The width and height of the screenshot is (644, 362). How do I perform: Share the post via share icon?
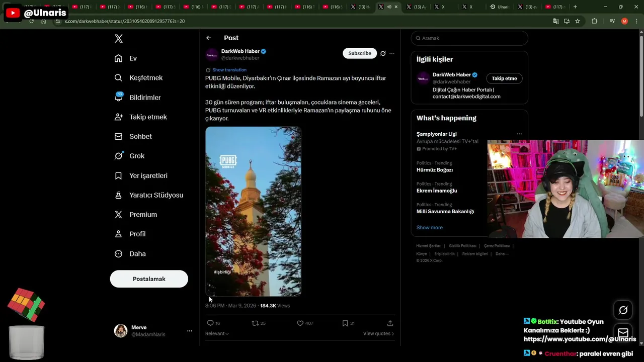[390, 323]
